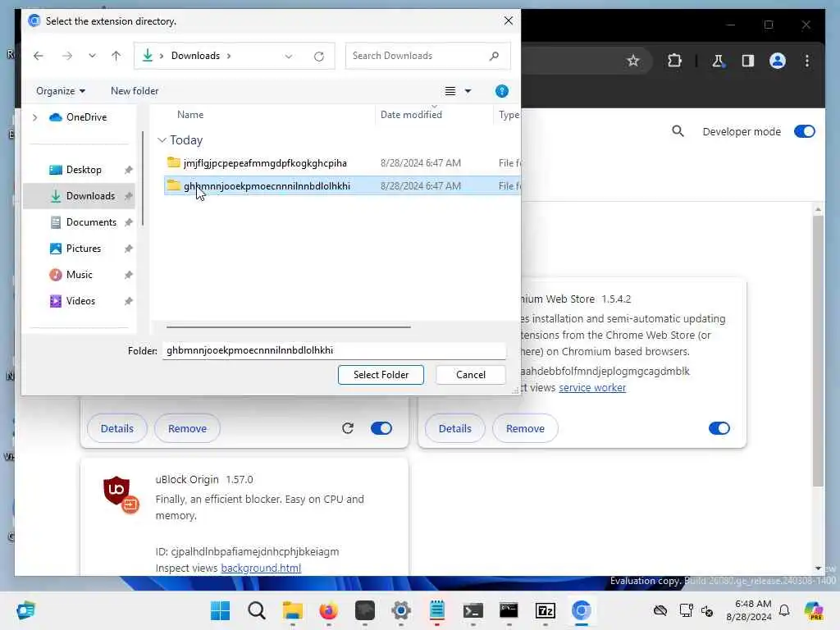Screen dimensions: 840x630
Task: Open Details for Chromium Web Store
Action: click(x=454, y=428)
